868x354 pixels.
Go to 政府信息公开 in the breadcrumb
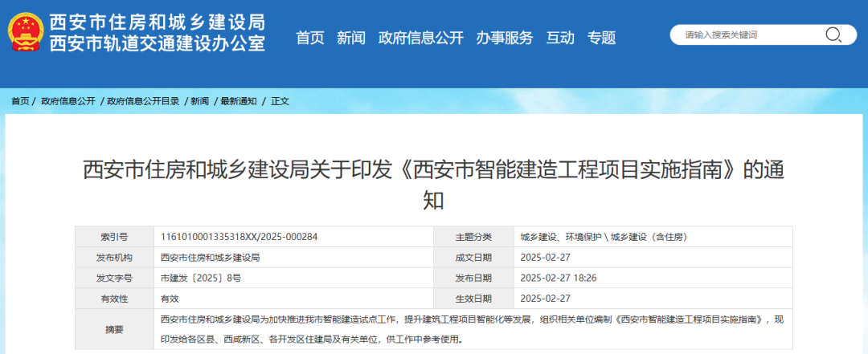pos(68,101)
